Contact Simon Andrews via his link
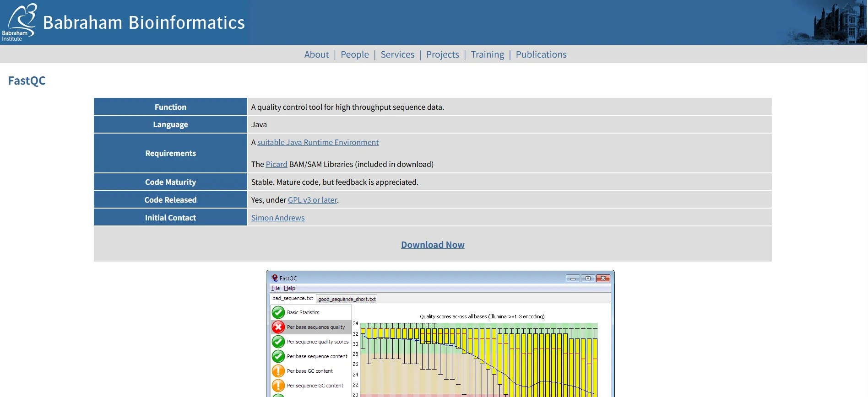Screen dimensions: 868x397 click(277, 218)
